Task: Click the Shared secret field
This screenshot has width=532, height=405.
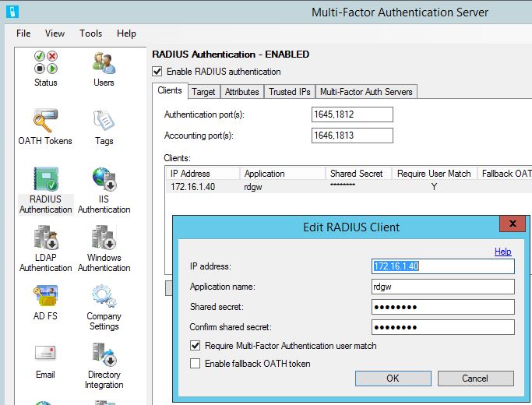Action: 442,307
